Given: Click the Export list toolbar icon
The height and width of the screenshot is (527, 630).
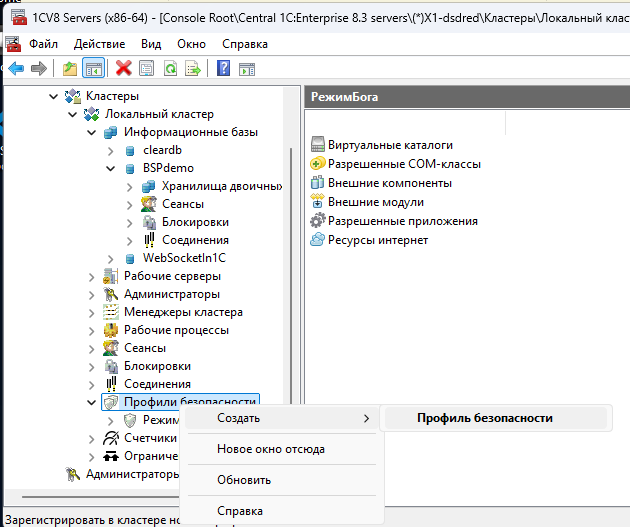Looking at the screenshot, I should coord(193,68).
